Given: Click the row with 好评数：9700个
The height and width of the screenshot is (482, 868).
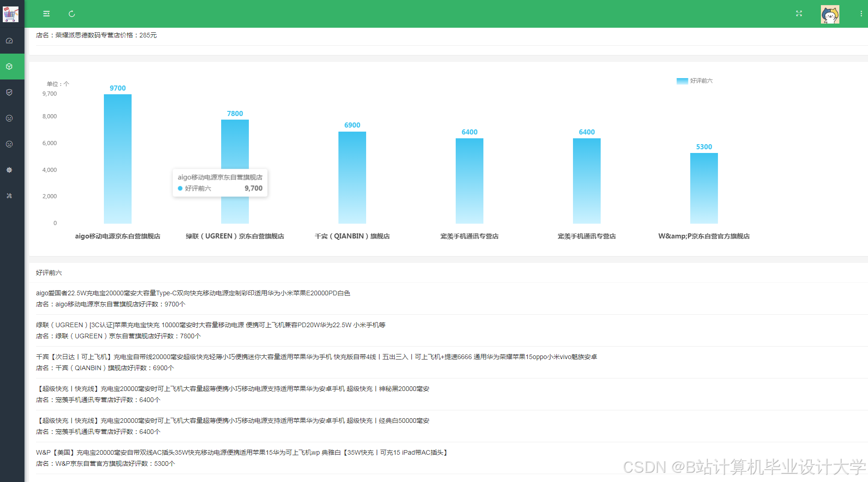Looking at the screenshot, I should click(111, 304).
